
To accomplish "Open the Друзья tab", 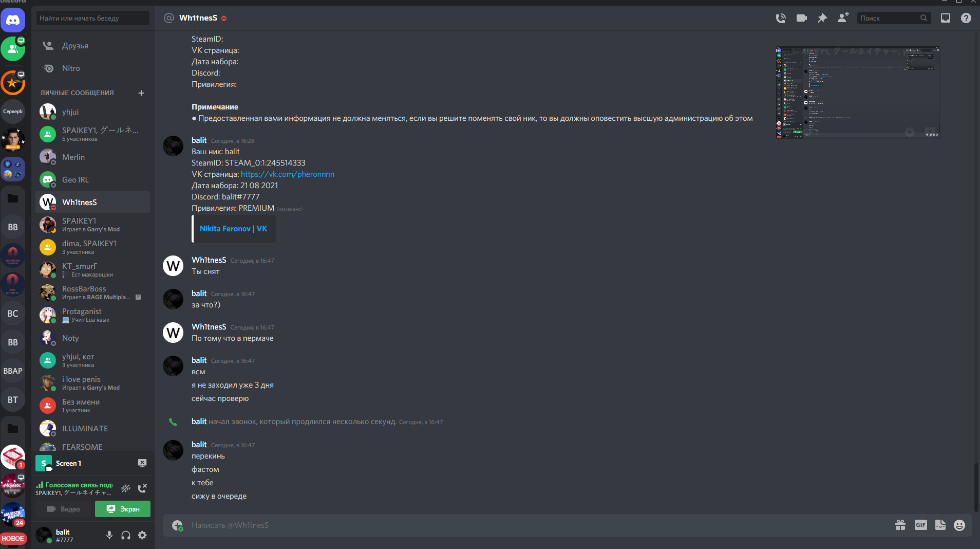I will click(x=75, y=46).
